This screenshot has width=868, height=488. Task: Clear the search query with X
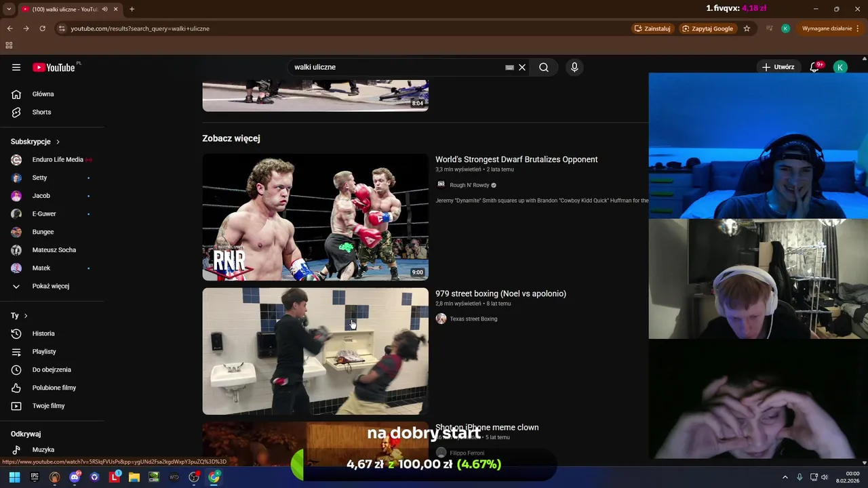coord(522,67)
